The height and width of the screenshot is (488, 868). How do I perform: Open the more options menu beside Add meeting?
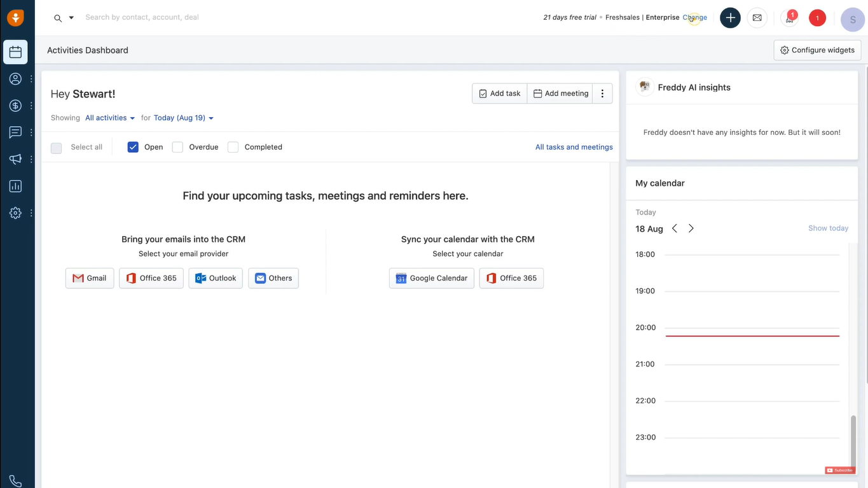tap(602, 94)
